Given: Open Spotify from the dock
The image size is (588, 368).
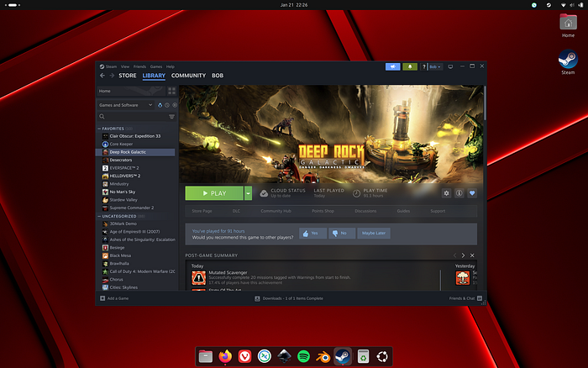Looking at the screenshot, I should click(x=303, y=356).
